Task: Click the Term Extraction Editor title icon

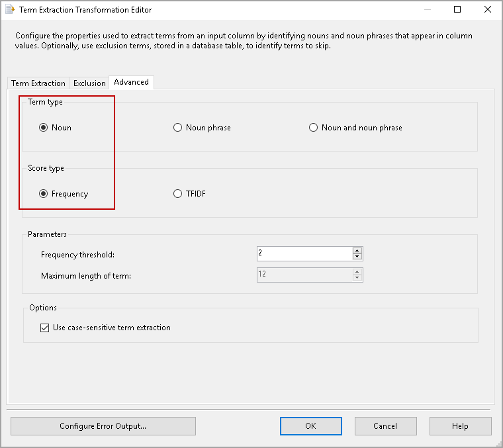Action: click(x=9, y=10)
